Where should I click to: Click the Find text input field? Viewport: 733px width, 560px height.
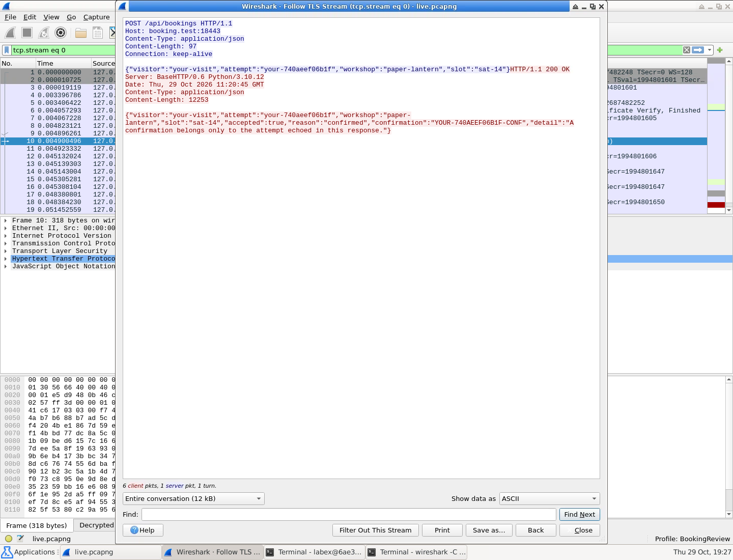click(x=349, y=515)
